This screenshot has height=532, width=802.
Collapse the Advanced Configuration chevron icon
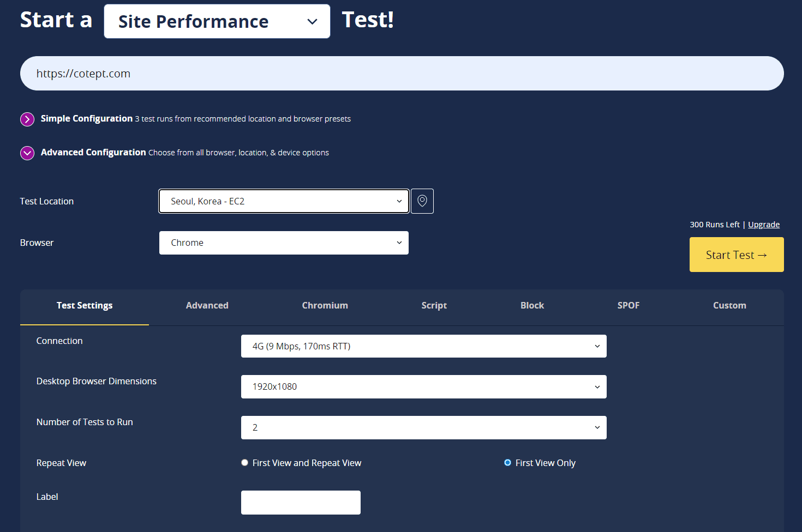pyautogui.click(x=27, y=153)
